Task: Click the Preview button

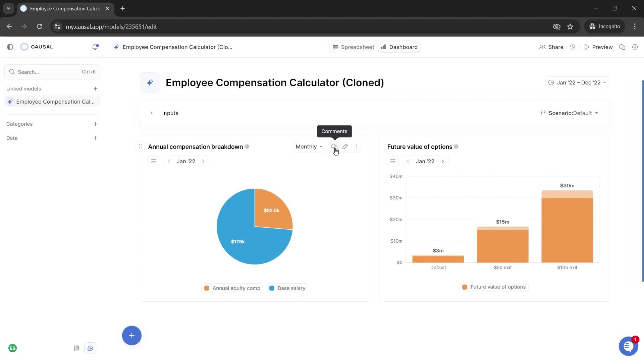Action: pos(598,47)
